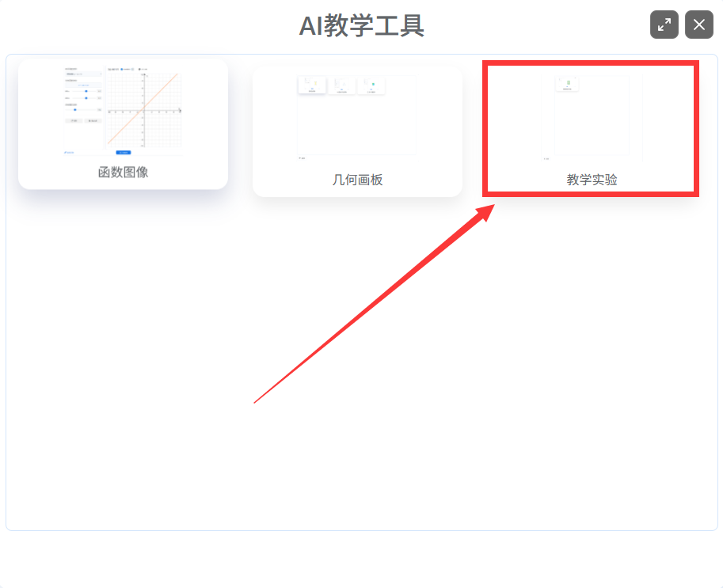Viewport: 723px width, 588px height.
Task: Click the green icon inside 教学实验 preview
Action: pyautogui.click(x=567, y=82)
